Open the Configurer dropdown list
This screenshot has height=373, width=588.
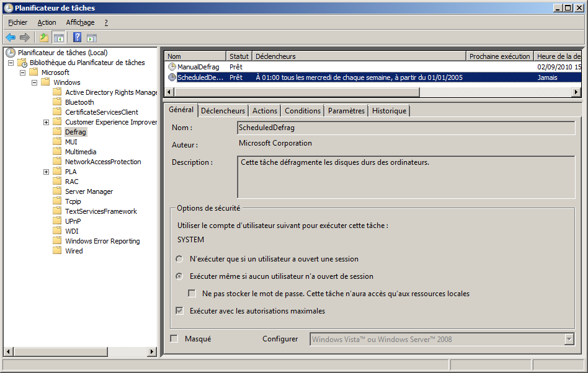tap(569, 339)
